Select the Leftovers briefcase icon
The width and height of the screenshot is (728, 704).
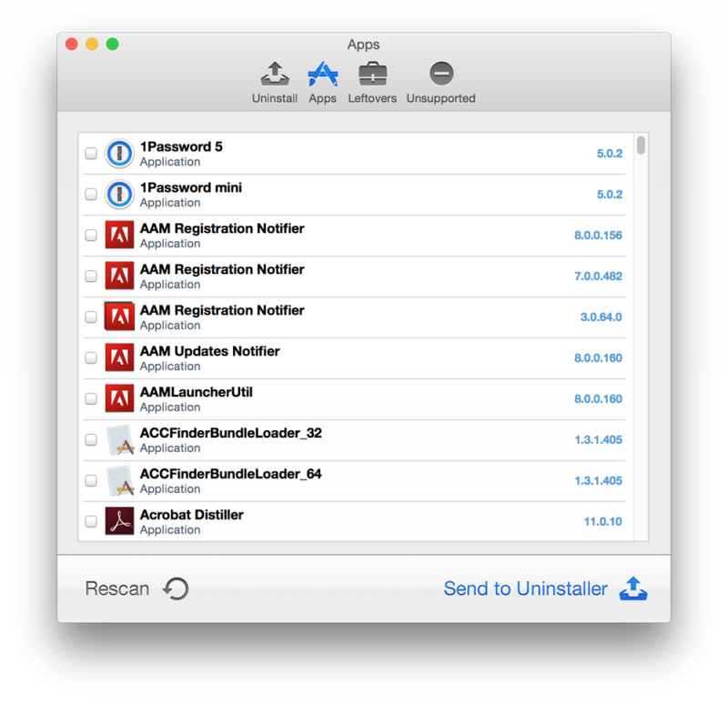(x=372, y=75)
